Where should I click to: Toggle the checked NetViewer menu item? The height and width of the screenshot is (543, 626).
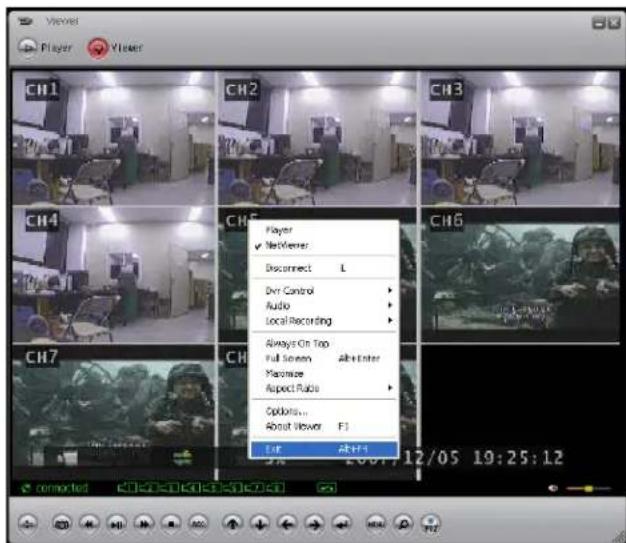(x=323, y=245)
